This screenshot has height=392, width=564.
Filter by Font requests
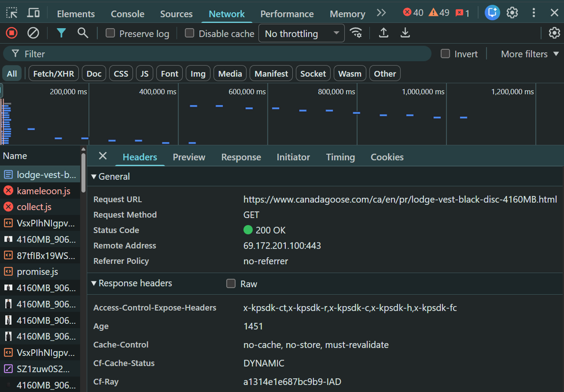pos(170,74)
